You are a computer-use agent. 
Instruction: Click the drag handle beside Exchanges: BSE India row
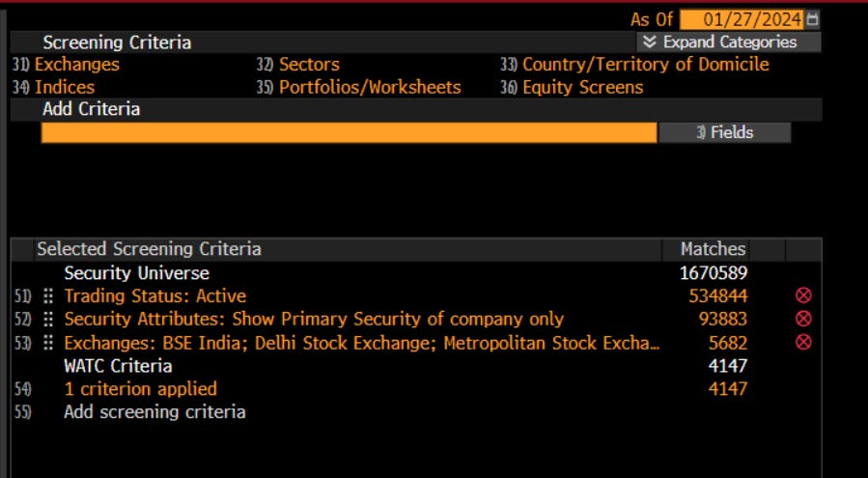[x=48, y=343]
